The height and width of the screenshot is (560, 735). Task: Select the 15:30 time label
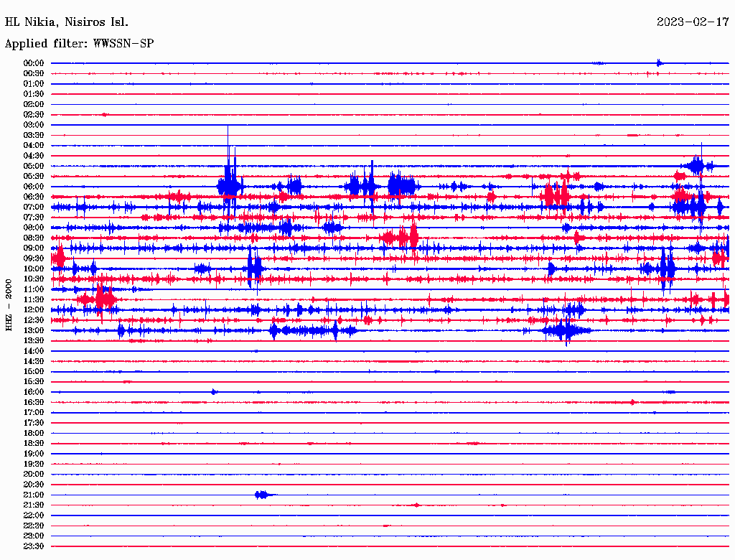(34, 382)
